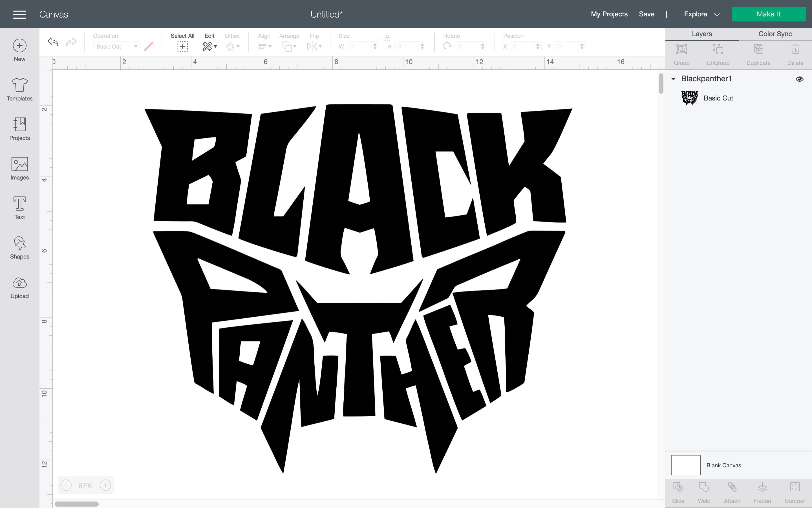Click the Untitled* project title
812x508 pixels.
point(326,14)
